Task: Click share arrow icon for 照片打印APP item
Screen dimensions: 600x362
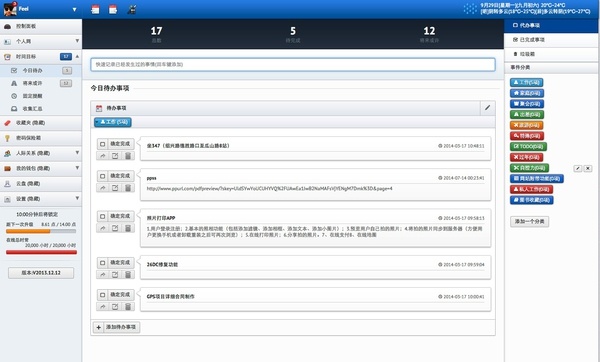Action: click(x=103, y=228)
